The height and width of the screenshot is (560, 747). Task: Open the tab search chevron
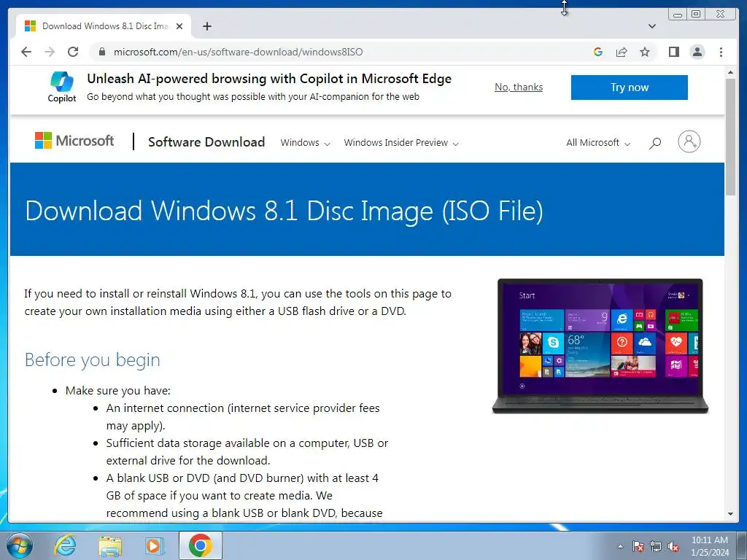coord(652,26)
